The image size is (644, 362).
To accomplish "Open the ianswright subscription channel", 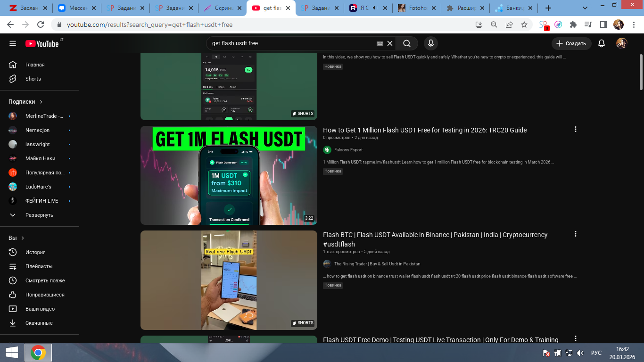I will coord(40,144).
